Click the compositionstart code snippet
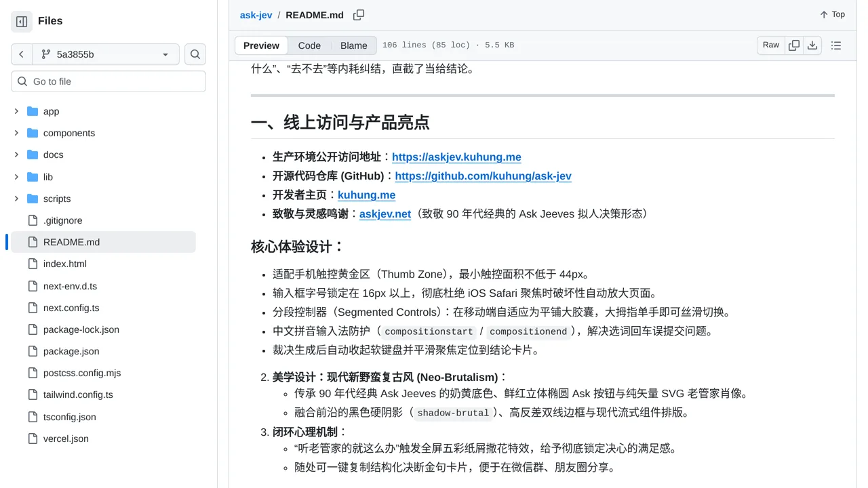 429,331
